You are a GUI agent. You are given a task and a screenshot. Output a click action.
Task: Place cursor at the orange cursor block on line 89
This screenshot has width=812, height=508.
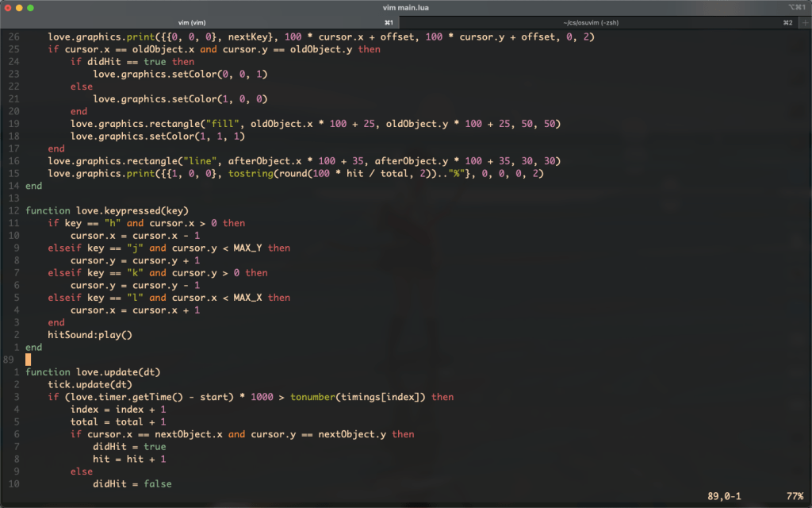click(x=29, y=360)
